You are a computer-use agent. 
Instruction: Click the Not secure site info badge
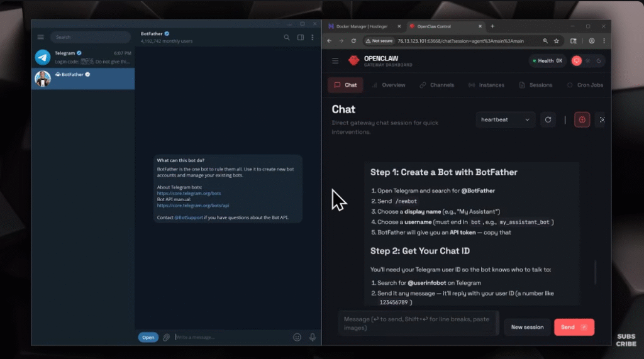[x=379, y=41]
